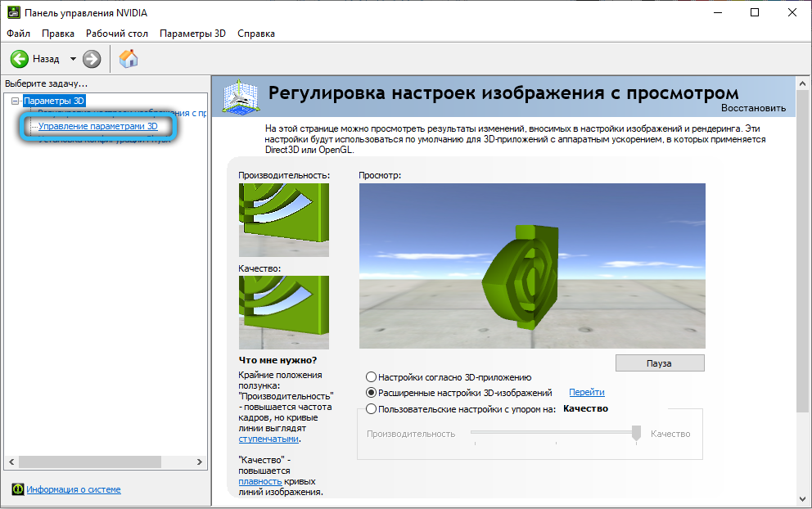The height and width of the screenshot is (509, 812).
Task: Click the NVIDIA Control Panel title bar icon
Action: point(12,13)
